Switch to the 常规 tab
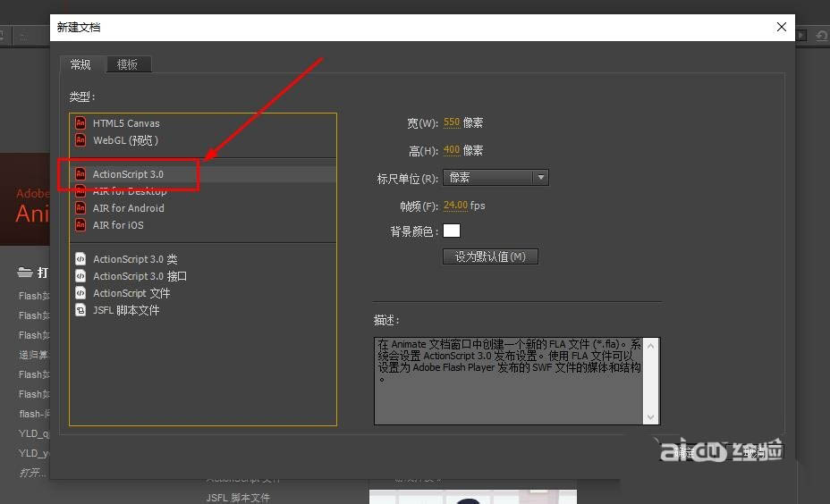 tap(81, 64)
